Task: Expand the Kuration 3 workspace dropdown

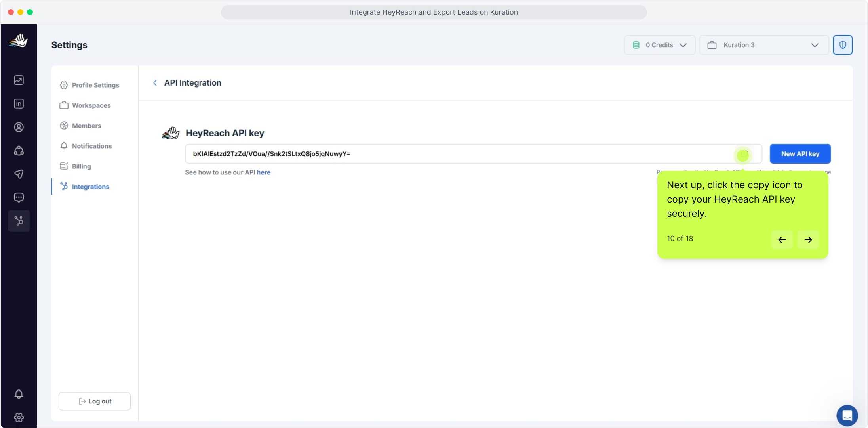Action: (x=764, y=45)
